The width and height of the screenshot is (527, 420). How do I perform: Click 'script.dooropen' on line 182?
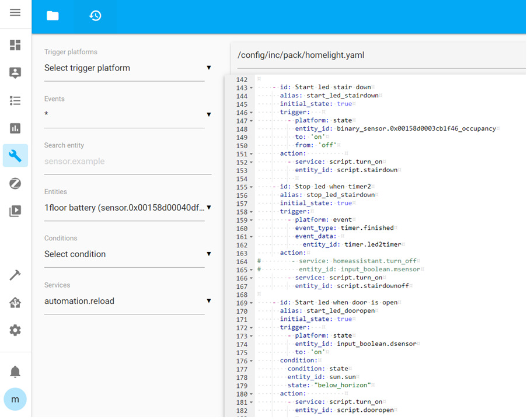(x=365, y=410)
